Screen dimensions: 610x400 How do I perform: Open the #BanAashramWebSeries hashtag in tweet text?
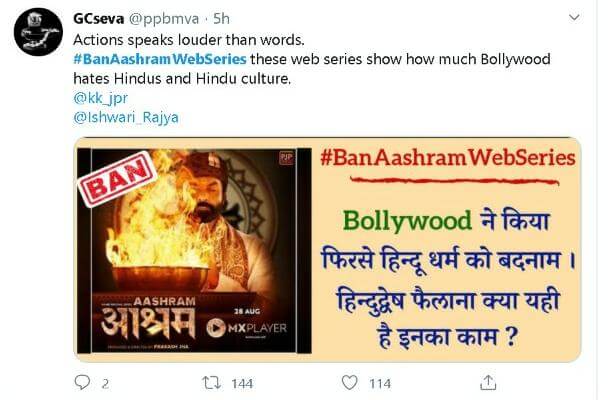click(160, 59)
